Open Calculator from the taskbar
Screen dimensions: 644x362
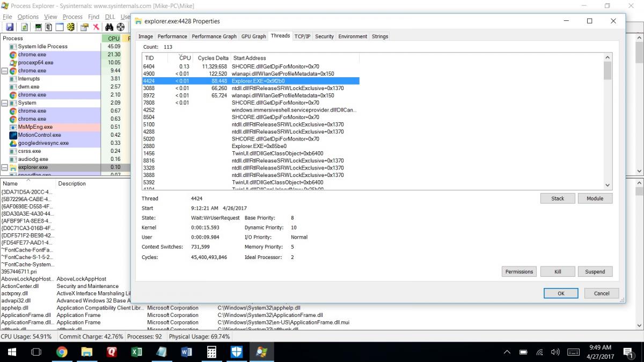tap(211, 352)
